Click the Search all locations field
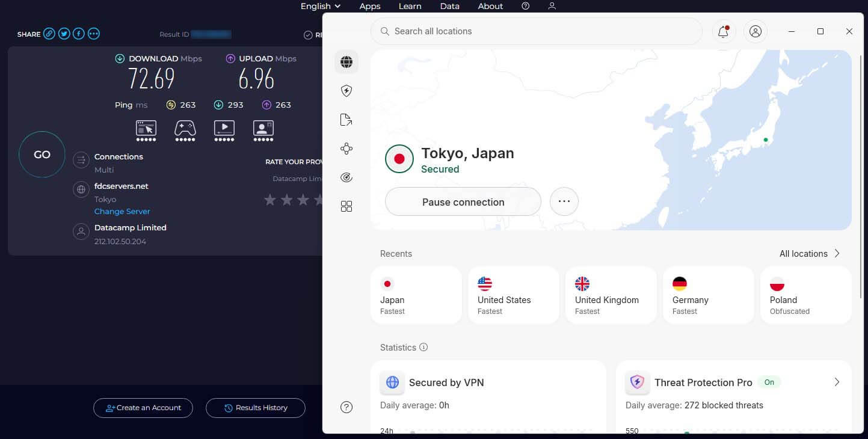Image resolution: width=868 pixels, height=439 pixels. [x=537, y=31]
